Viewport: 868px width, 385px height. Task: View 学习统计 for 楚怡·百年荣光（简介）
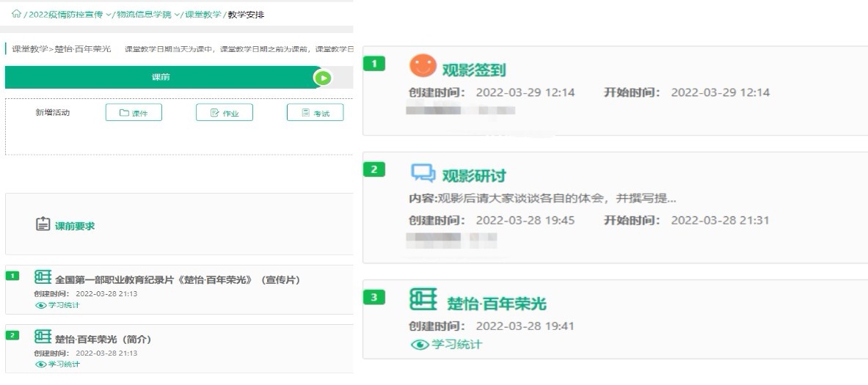[58, 364]
